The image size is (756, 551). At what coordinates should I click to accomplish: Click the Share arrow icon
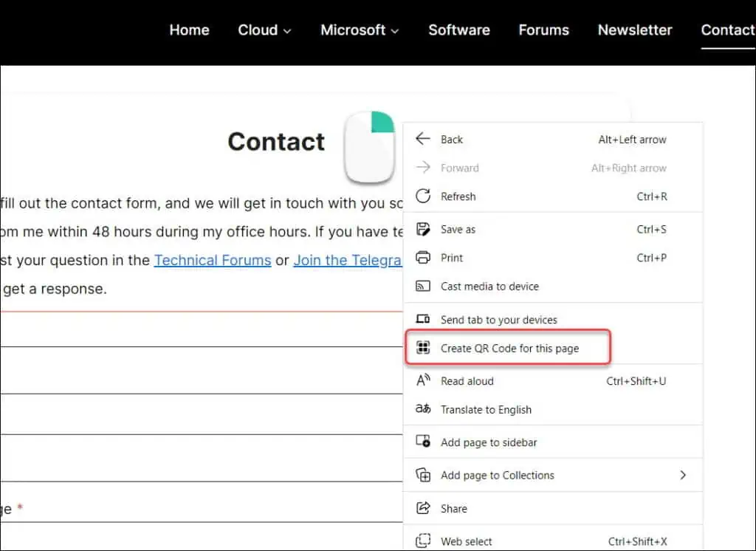[x=423, y=508]
